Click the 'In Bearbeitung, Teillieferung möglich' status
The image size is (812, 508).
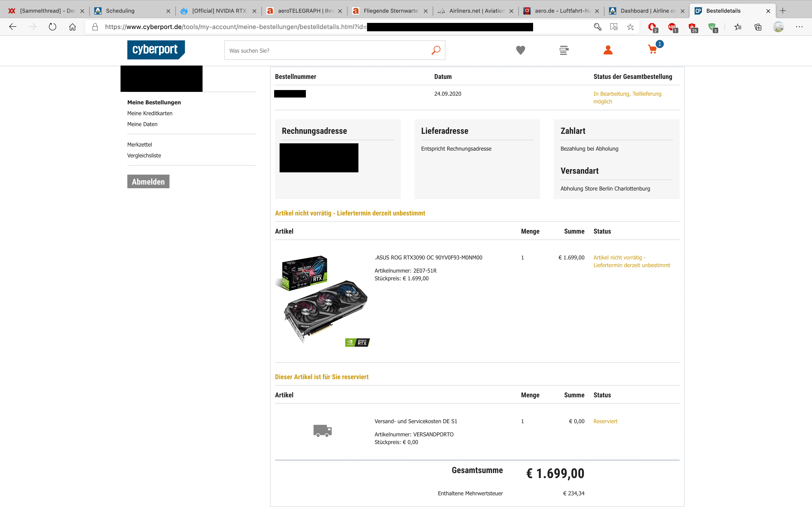pos(627,98)
